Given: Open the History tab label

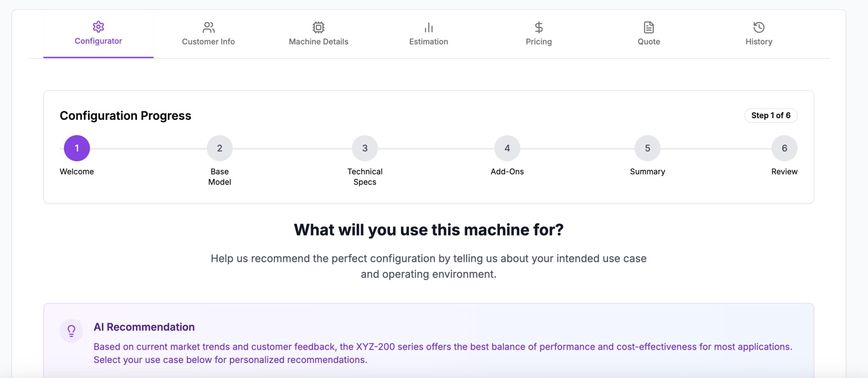Looking at the screenshot, I should [x=759, y=42].
